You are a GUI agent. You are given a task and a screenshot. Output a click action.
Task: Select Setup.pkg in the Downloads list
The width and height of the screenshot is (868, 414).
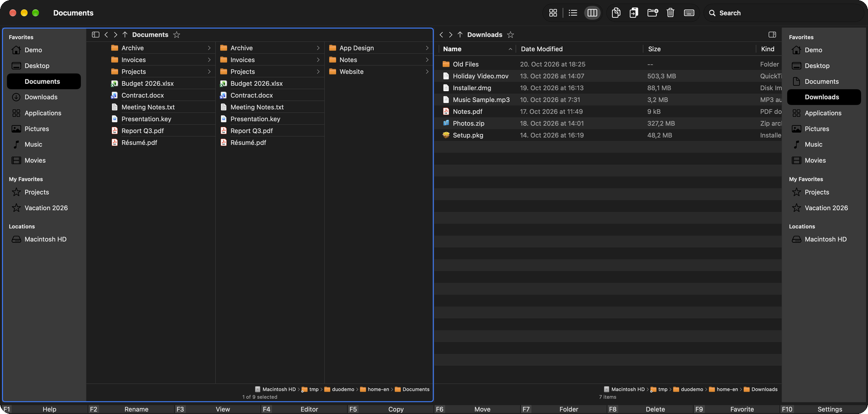tap(608, 135)
